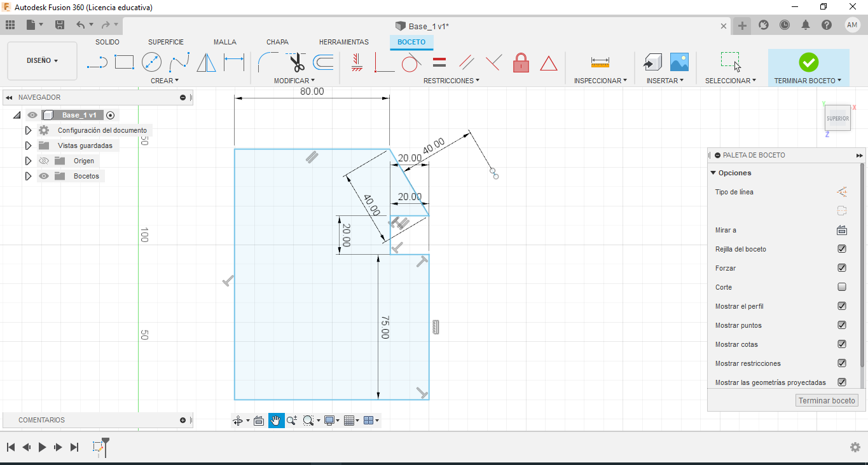This screenshot has height=465, width=868.
Task: Click the Pan hand tool
Action: 276,420
